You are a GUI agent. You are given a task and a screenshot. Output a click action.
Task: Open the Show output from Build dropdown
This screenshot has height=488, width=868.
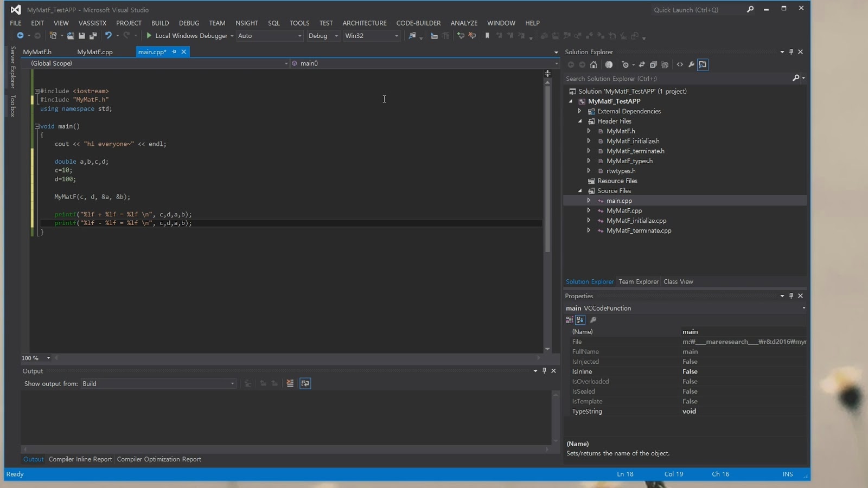click(x=158, y=383)
